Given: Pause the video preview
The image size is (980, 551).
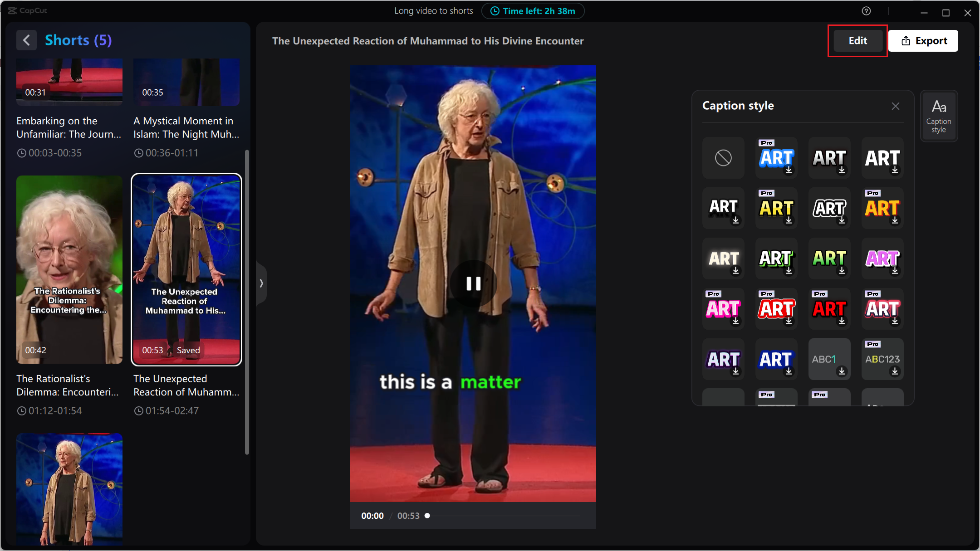Looking at the screenshot, I should (473, 283).
